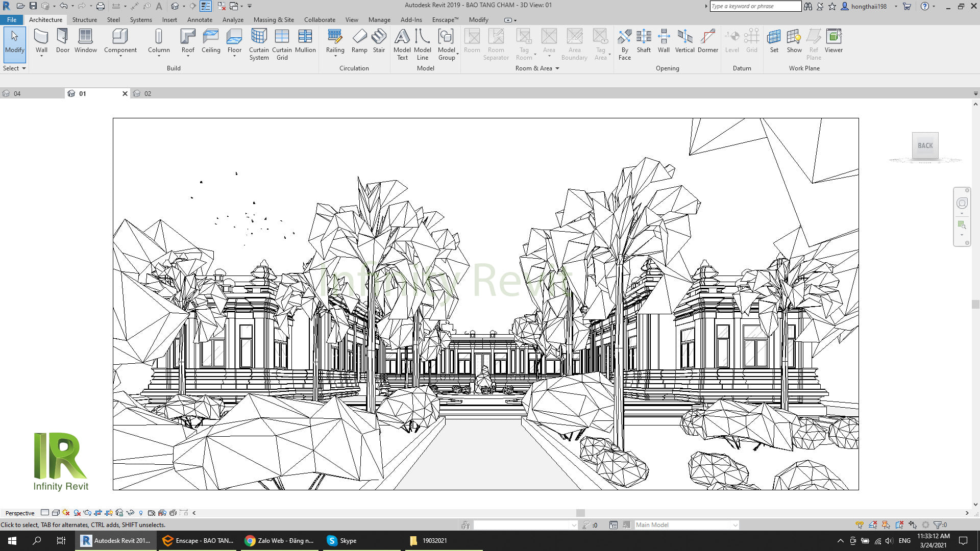Viewport: 980px width, 551px height.
Task: Switch to view tab 02
Action: 147,93
